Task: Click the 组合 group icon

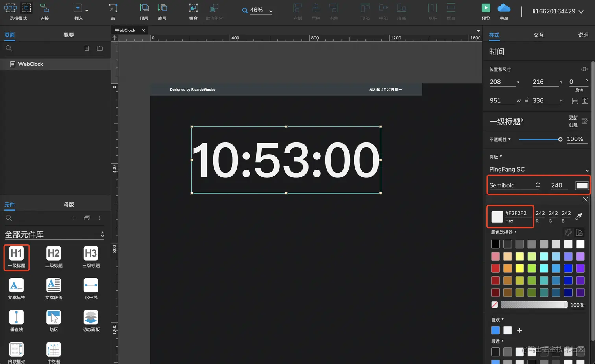Action: coord(193,8)
